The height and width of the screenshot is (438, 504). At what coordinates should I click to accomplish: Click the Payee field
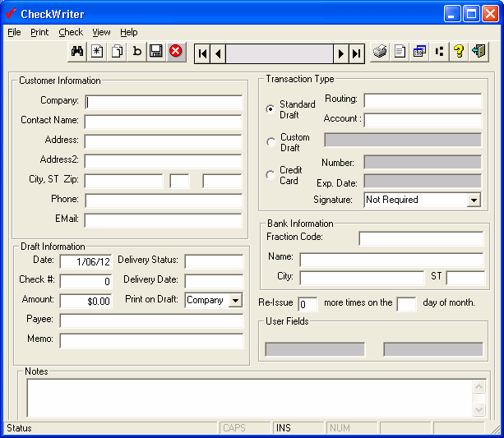pyautogui.click(x=151, y=321)
